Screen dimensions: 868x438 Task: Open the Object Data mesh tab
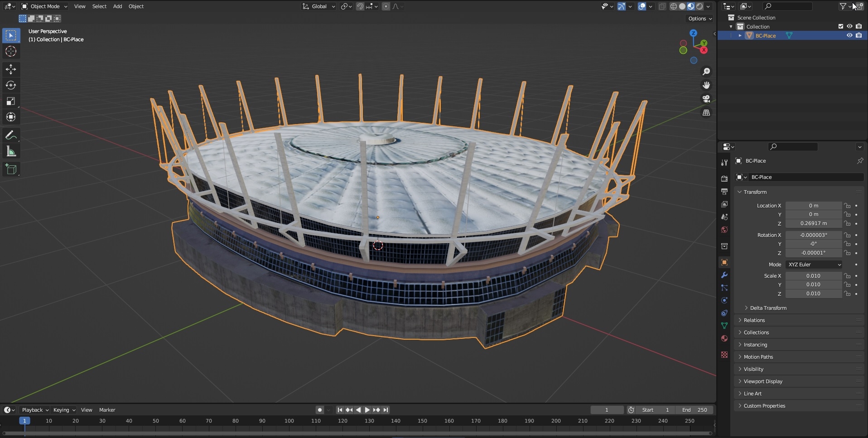pyautogui.click(x=724, y=326)
